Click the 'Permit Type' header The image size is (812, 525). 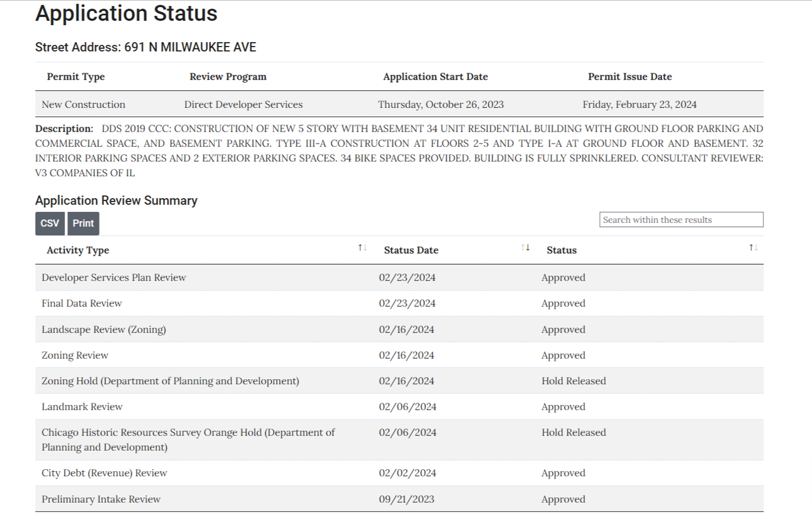[x=76, y=77]
